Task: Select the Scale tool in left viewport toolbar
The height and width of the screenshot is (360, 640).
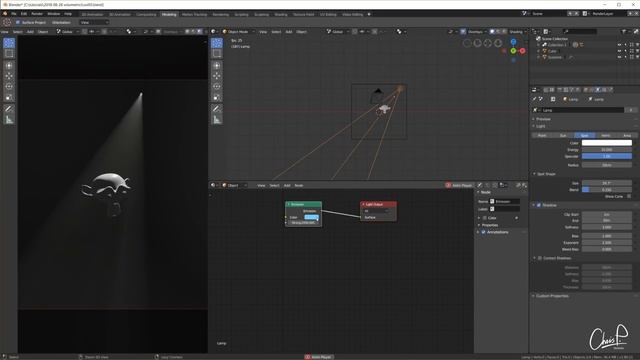Action: (x=9, y=97)
